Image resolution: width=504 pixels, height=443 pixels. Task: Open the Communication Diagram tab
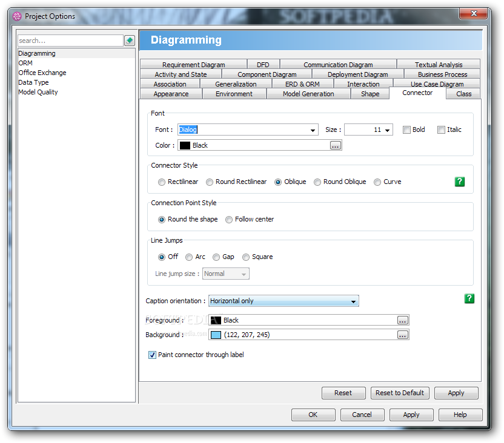[x=338, y=65]
